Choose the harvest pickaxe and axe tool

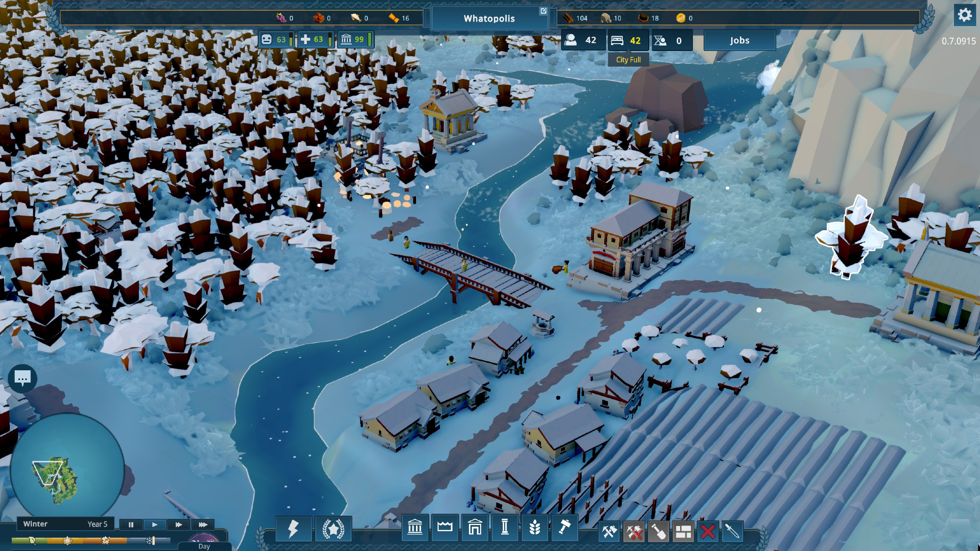[x=609, y=531]
